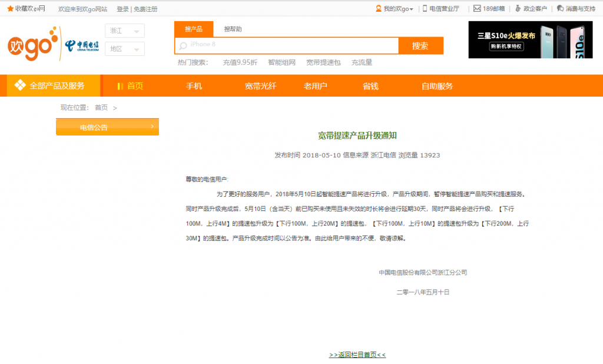Click the orange 搜索 button
The height and width of the screenshot is (364, 603).
point(420,46)
